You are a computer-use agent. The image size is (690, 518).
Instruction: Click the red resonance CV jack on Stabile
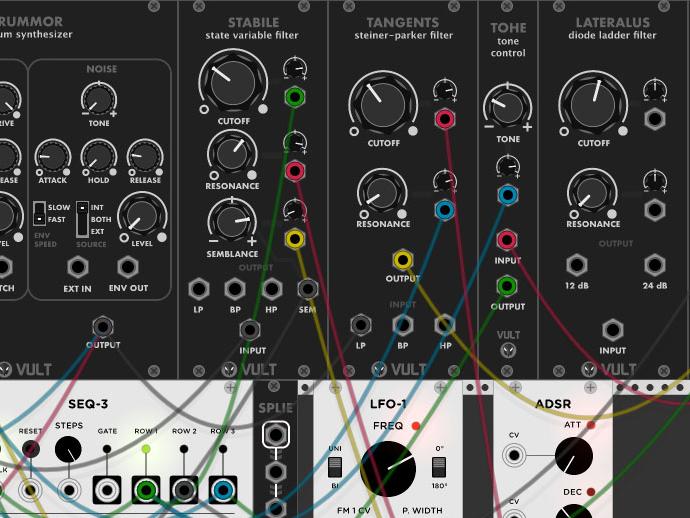click(x=295, y=171)
